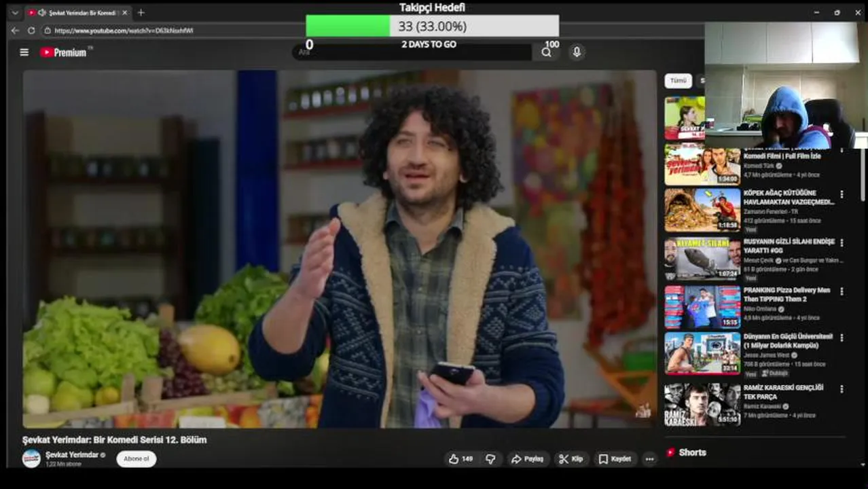Subscribe using the Abone ol button
Image resolution: width=868 pixels, height=489 pixels.
coord(137,458)
